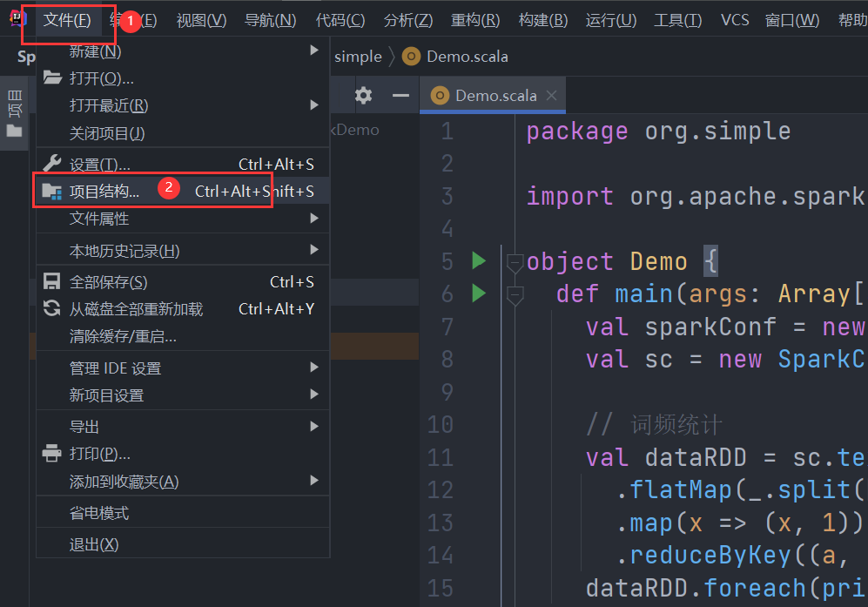Select 项目结构... menu entry
The width and height of the screenshot is (868, 607).
(183, 191)
